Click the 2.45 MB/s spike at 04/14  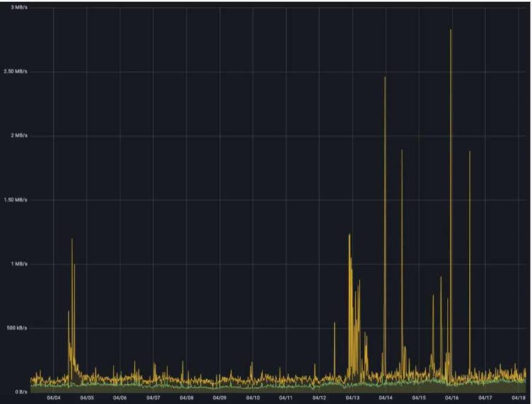point(385,78)
